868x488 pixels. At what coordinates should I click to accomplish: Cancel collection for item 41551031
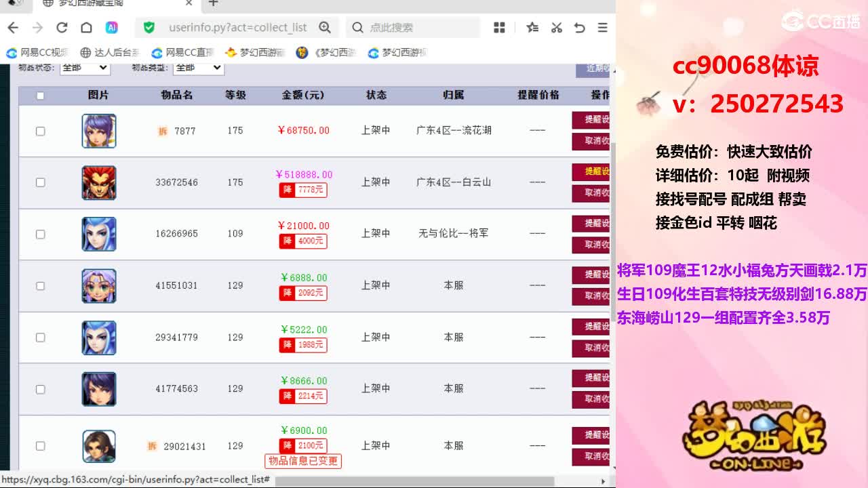(591, 296)
